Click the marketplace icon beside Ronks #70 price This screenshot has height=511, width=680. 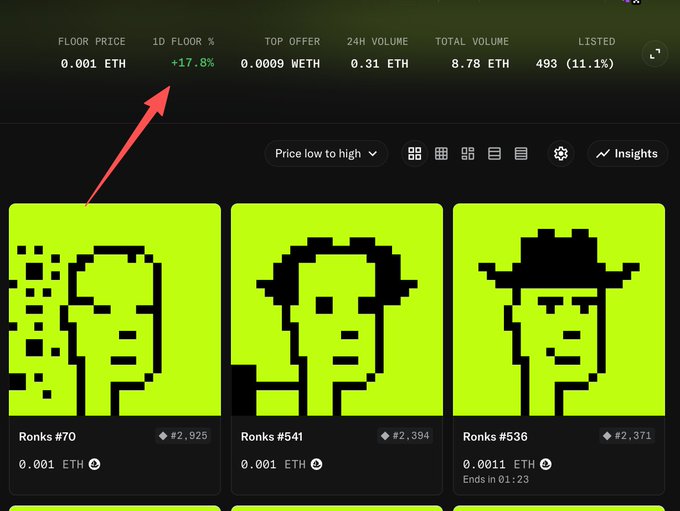tap(95, 464)
